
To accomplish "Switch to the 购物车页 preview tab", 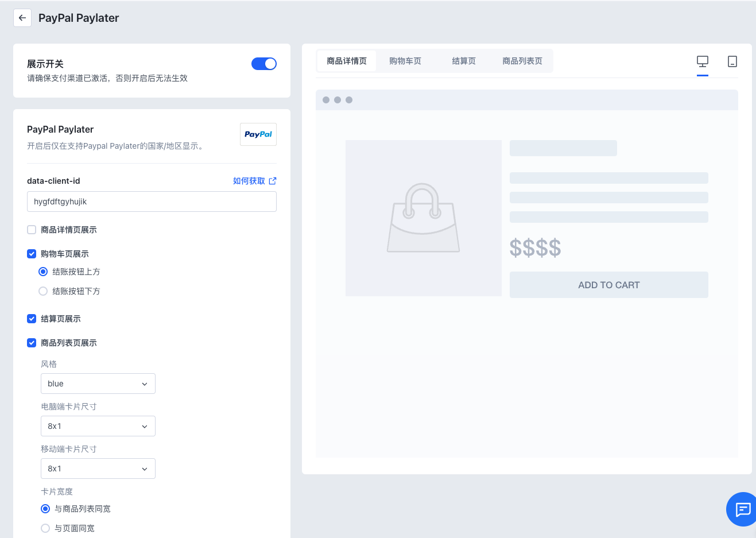I will pos(405,61).
